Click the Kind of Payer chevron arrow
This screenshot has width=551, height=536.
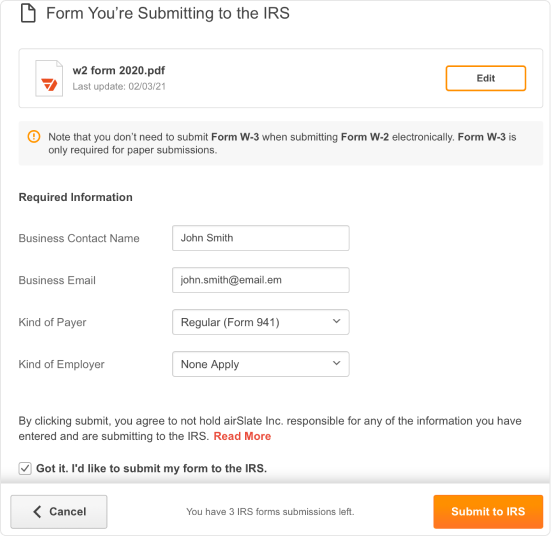click(336, 321)
